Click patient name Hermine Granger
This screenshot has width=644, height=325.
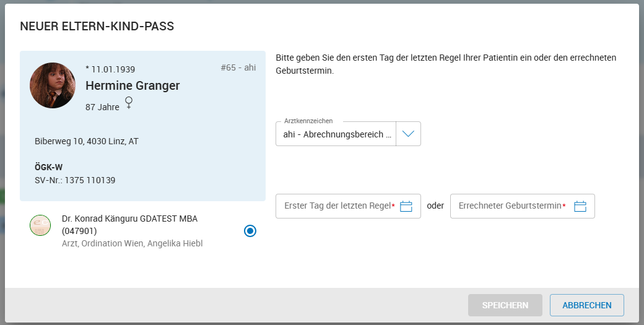pos(133,85)
